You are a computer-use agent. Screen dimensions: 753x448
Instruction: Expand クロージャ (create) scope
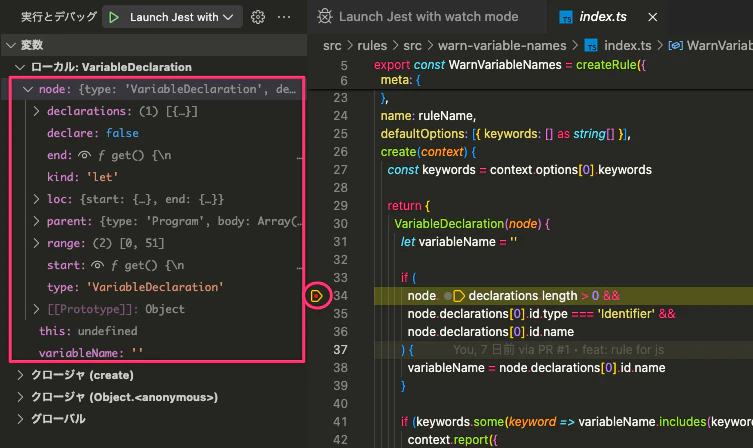(x=20, y=375)
